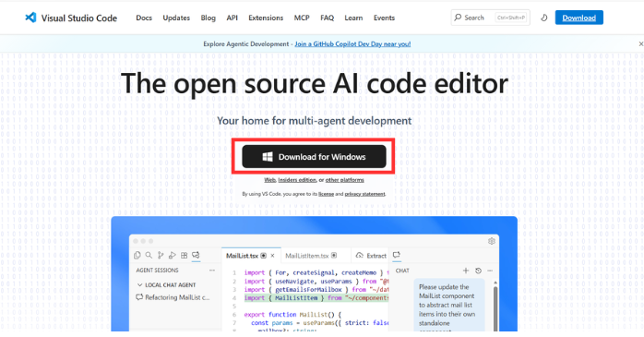Click AGENT SESSIONS panel header text
Viewport: 644px width, 337px height.
coord(157,271)
